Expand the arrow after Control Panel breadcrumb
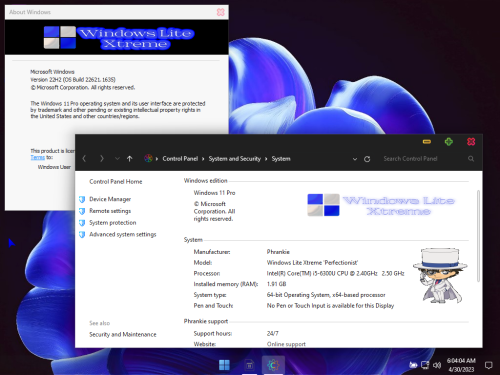Screen dimensions: 500x375 203,159
